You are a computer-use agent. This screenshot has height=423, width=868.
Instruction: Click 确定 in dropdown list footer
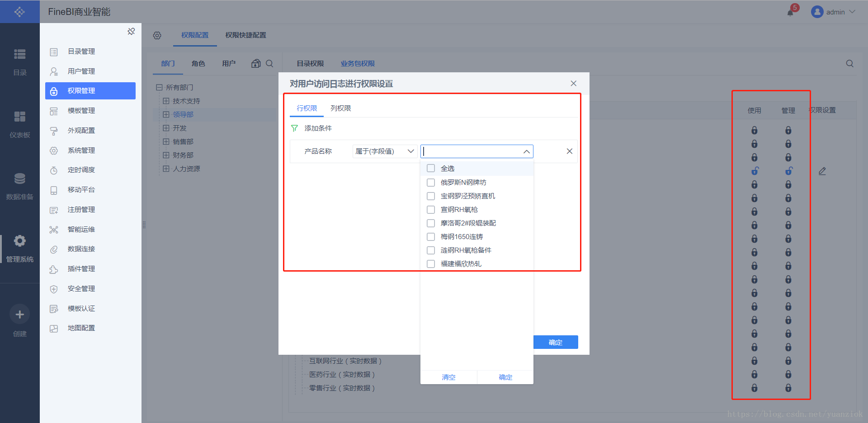505,377
